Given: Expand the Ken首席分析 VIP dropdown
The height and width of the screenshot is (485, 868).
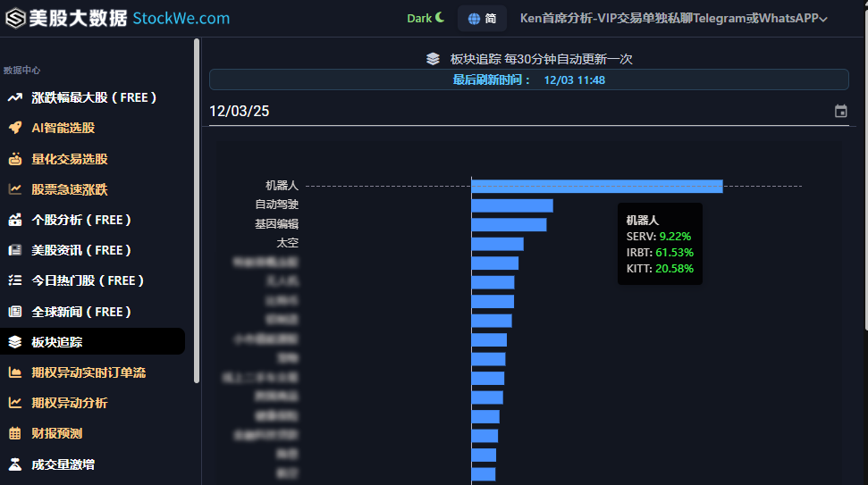Looking at the screenshot, I should 673,18.
